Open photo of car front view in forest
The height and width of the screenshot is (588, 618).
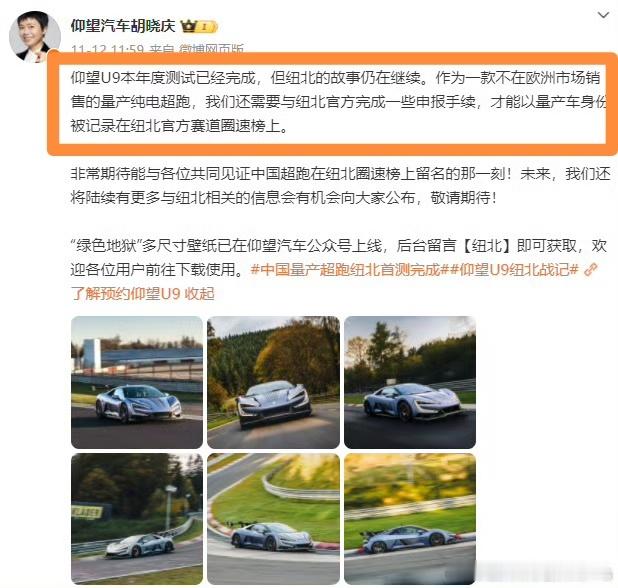coord(273,382)
